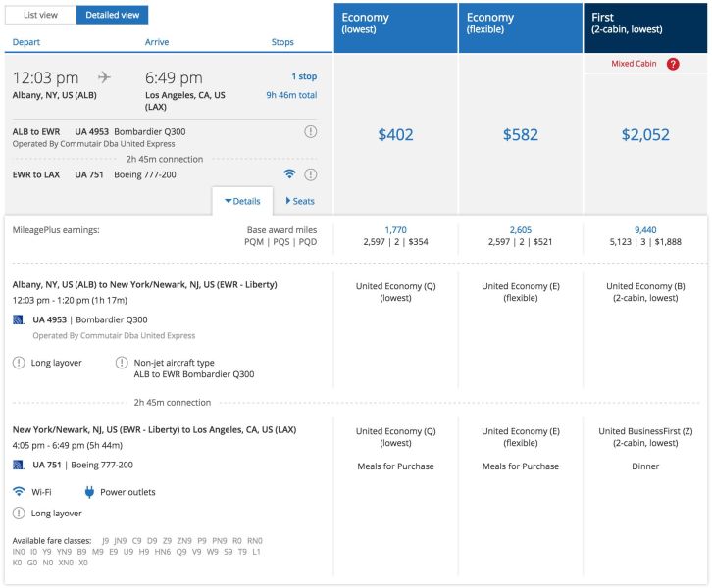Click the First (2-cabin, lowest) column header
Viewport: 712px width, 588px height.
[x=645, y=28]
